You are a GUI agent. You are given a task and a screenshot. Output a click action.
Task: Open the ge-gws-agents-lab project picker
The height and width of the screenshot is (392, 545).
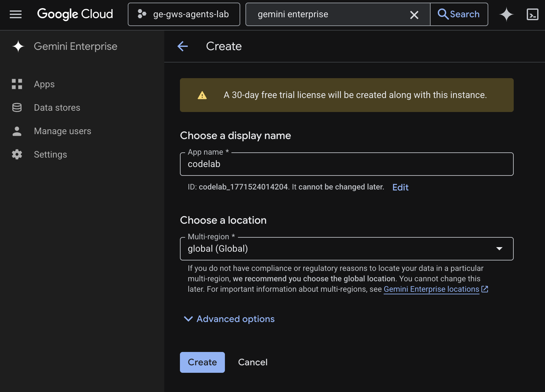(x=184, y=14)
